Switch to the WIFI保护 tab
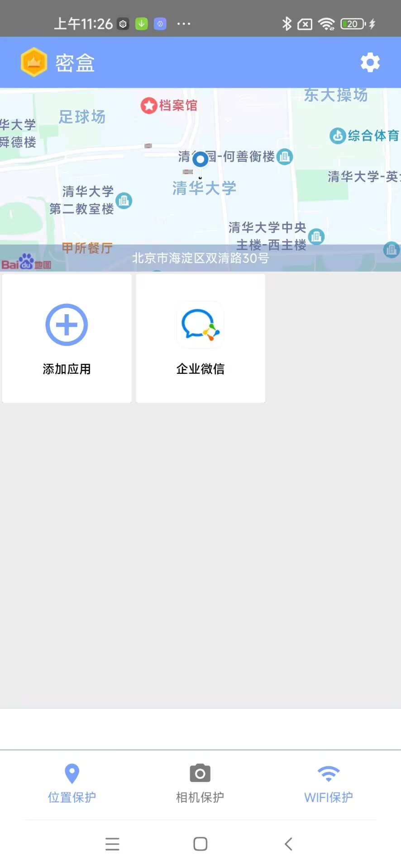The height and width of the screenshot is (868, 401). point(329,784)
